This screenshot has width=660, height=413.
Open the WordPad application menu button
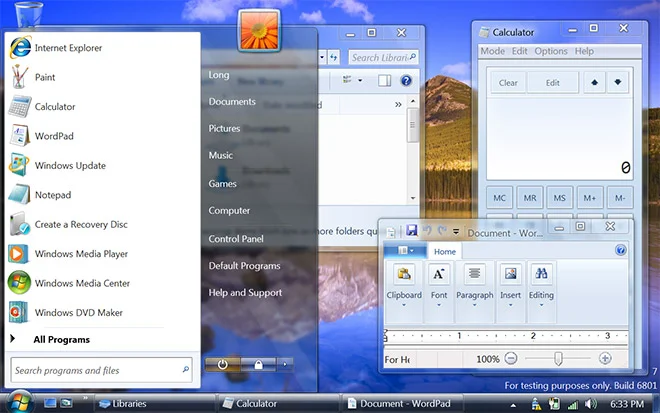[x=406, y=251]
